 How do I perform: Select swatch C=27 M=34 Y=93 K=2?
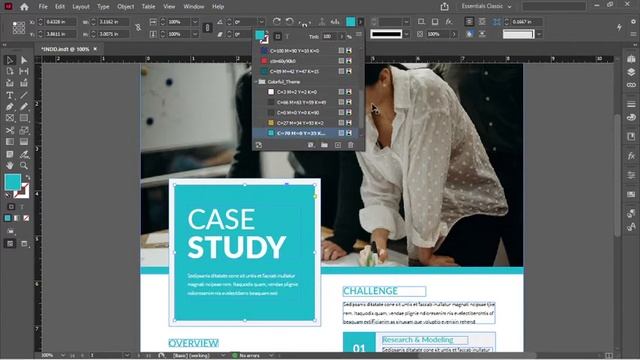[306, 123]
